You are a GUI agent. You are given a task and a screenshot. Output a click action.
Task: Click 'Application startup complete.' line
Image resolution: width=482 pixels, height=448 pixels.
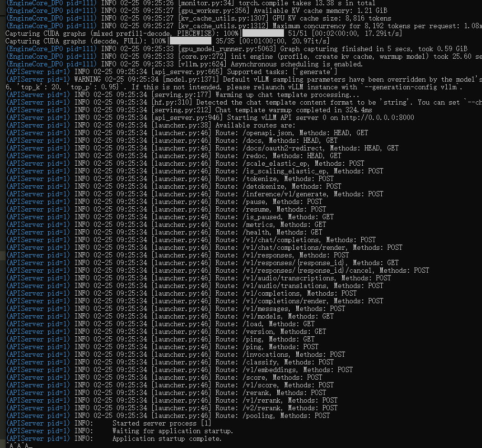tap(167, 439)
